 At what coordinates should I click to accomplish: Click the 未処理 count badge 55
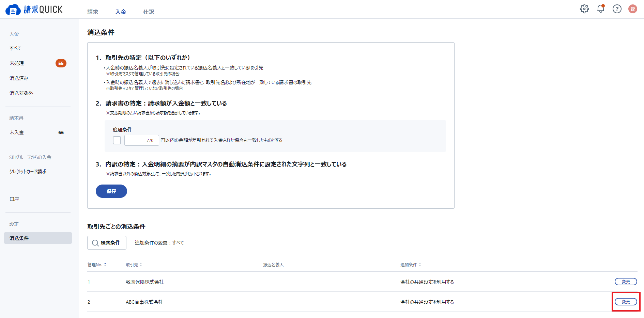(x=61, y=63)
